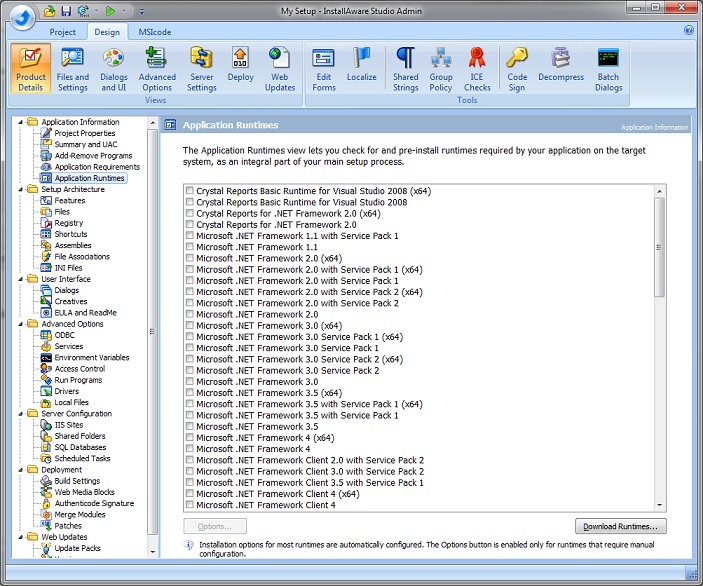Open Group Policy tool
The width and height of the screenshot is (703, 586).
pyautogui.click(x=441, y=69)
